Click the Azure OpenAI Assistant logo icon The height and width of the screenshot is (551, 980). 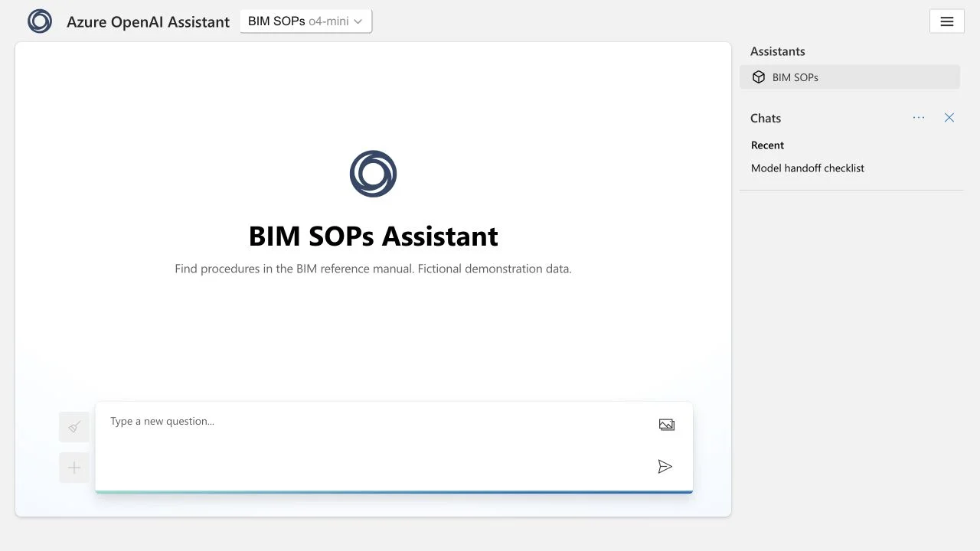pos(40,21)
